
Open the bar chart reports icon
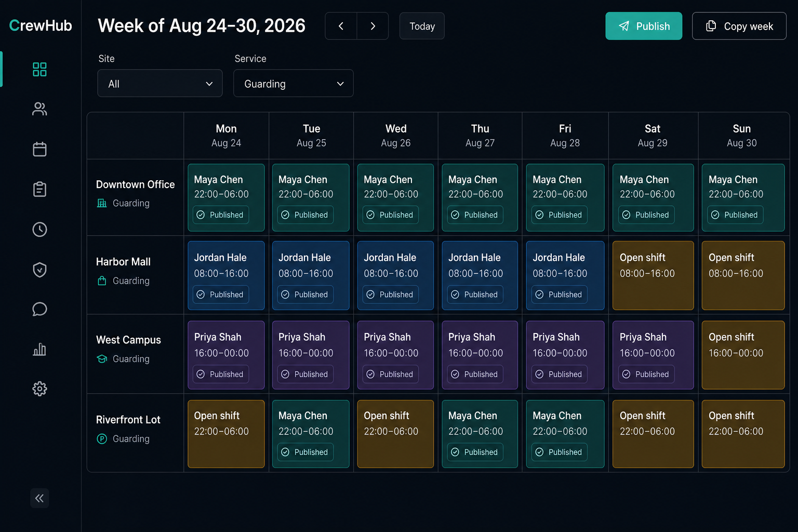pyautogui.click(x=39, y=349)
